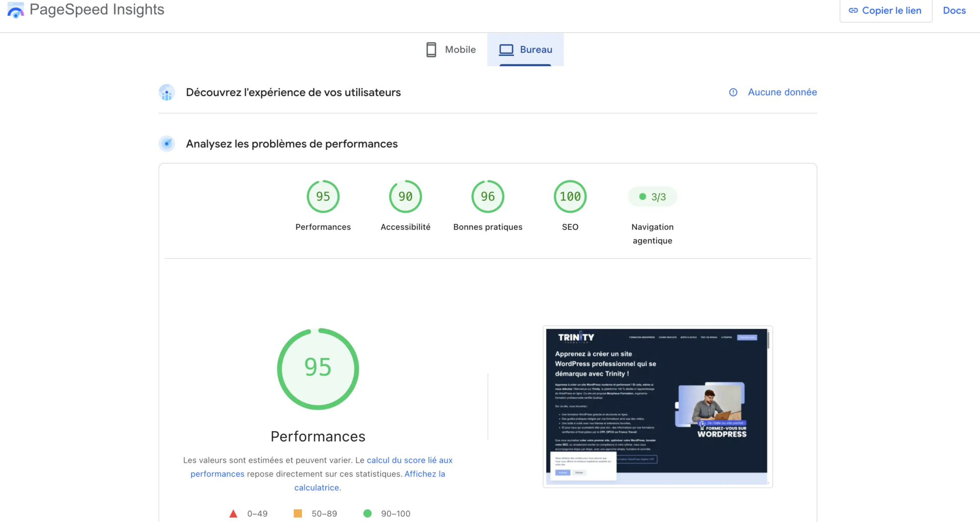Viewport: 980px width, 522px height.
Task: Select the 90 Accessibilité score gauge
Action: point(405,196)
